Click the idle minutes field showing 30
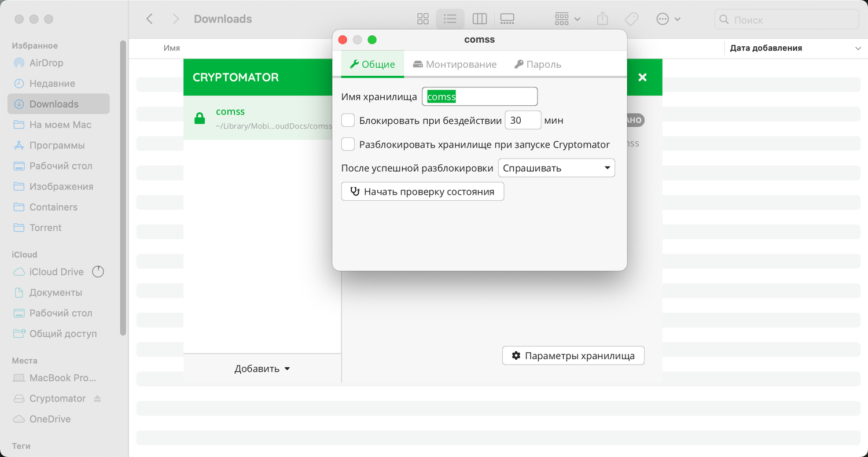The image size is (868, 457). (x=523, y=120)
